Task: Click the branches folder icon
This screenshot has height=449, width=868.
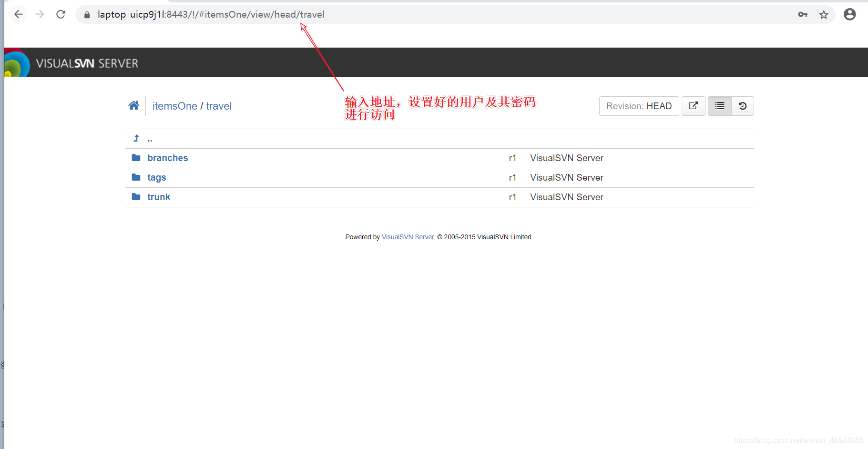Action: (x=136, y=157)
